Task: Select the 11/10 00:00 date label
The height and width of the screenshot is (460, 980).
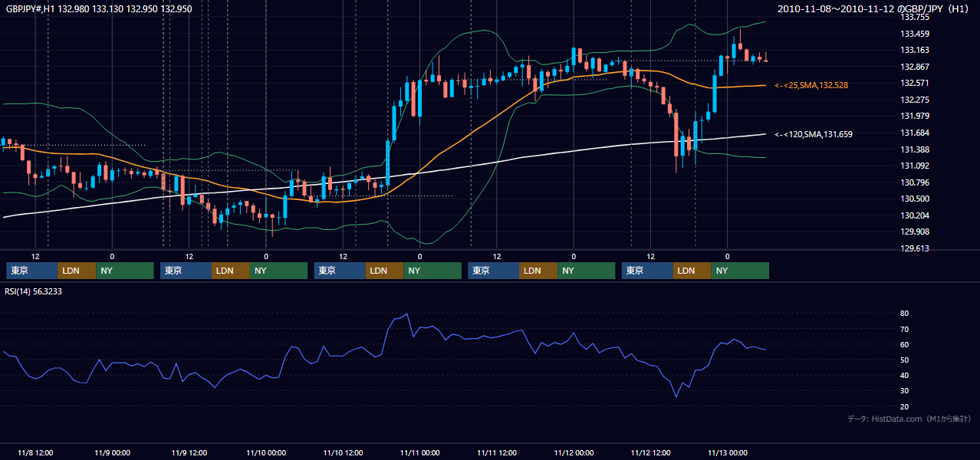Action: [x=266, y=452]
